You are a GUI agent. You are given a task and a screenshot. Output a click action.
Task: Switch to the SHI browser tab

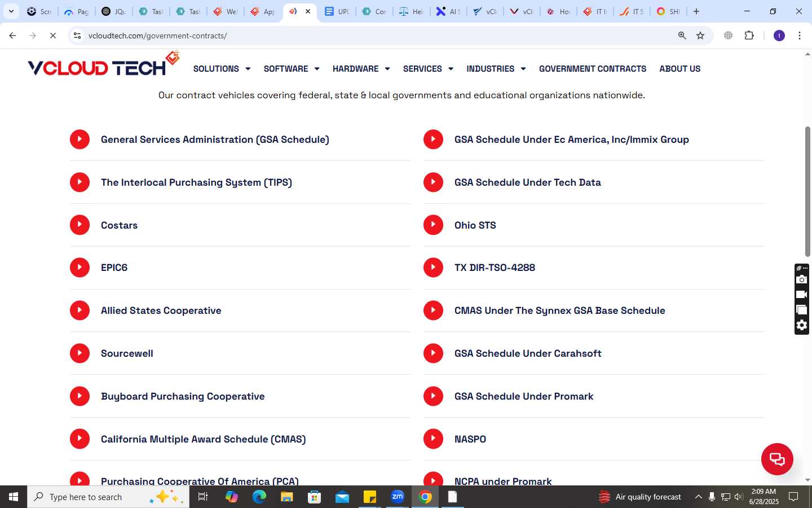pos(668,11)
